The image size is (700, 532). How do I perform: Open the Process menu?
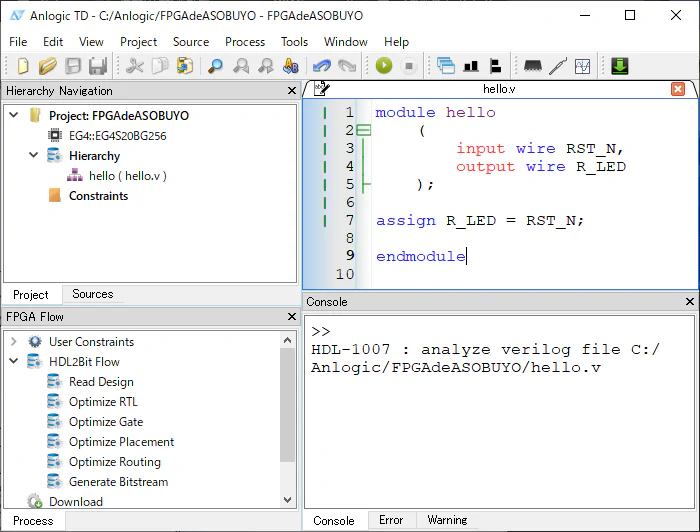click(244, 42)
